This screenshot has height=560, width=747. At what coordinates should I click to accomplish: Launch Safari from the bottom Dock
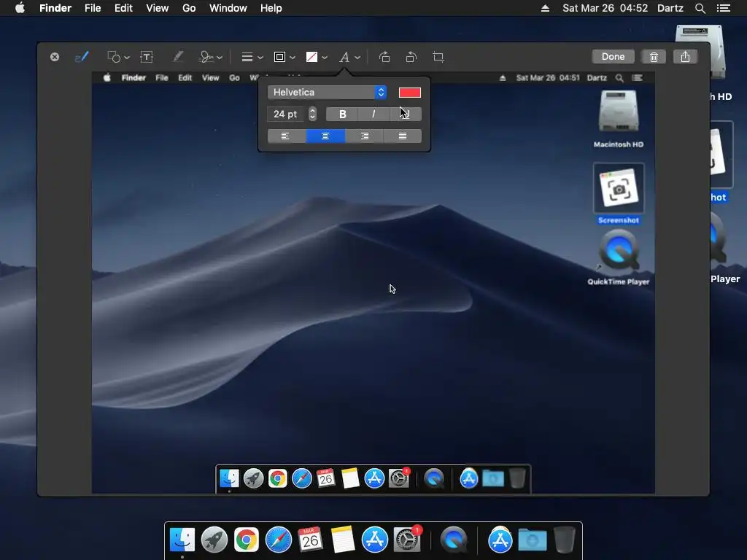(x=278, y=540)
